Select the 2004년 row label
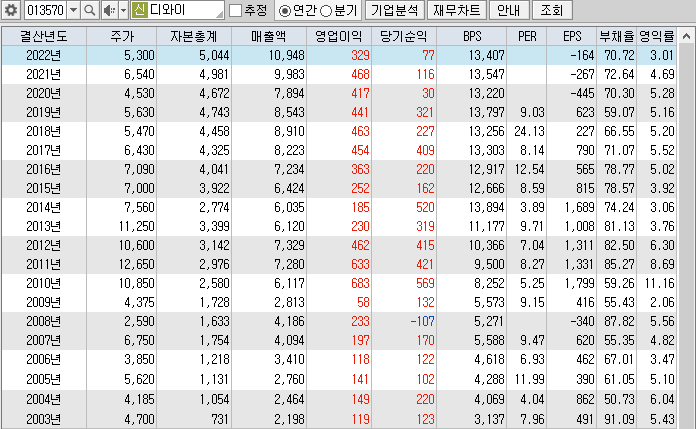This screenshot has width=696, height=429. click(44, 399)
